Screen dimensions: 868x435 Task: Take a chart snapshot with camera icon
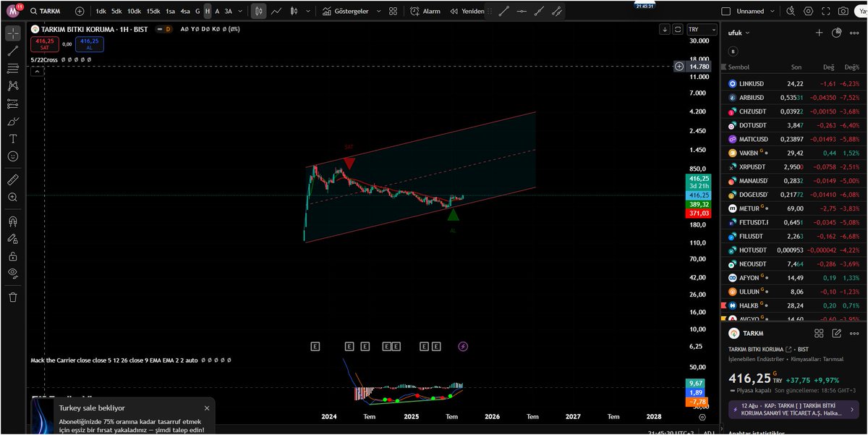843,12
